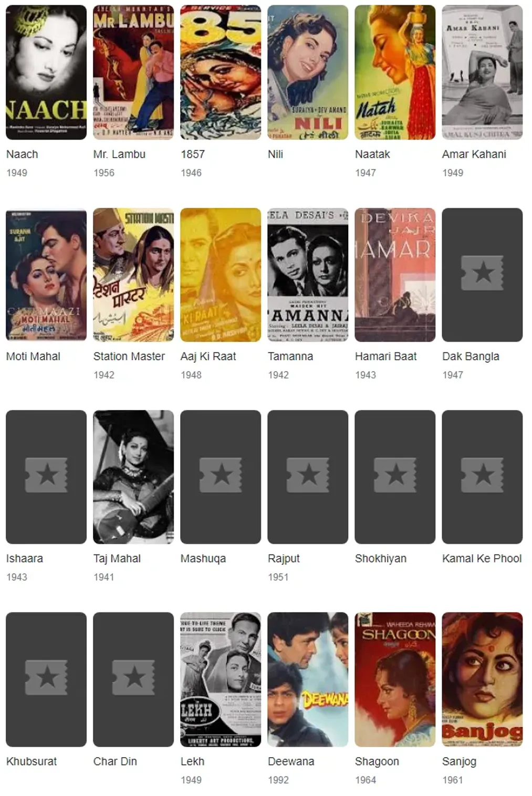Open the Dak Bangla placeholder ticket icon
Screen dimensions: 532x796
coord(482,273)
